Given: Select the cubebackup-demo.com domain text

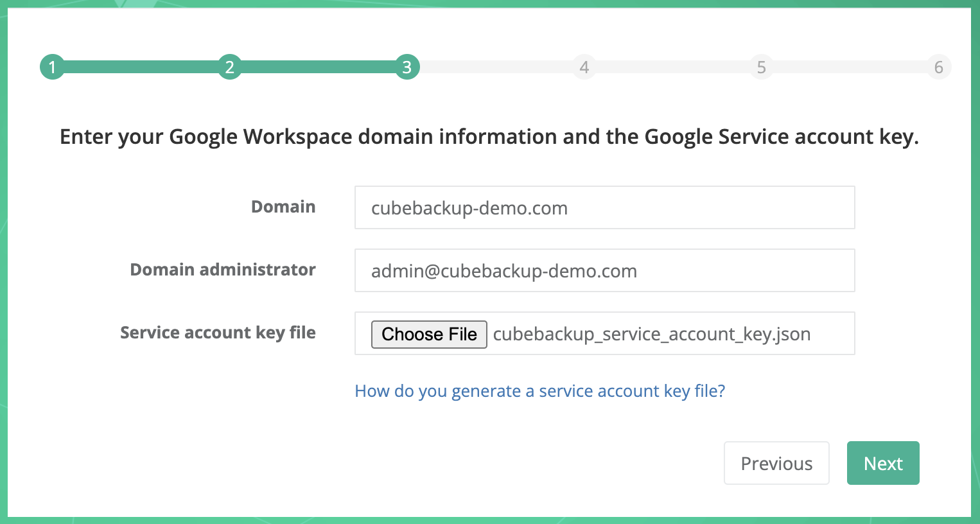Looking at the screenshot, I should tap(469, 208).
